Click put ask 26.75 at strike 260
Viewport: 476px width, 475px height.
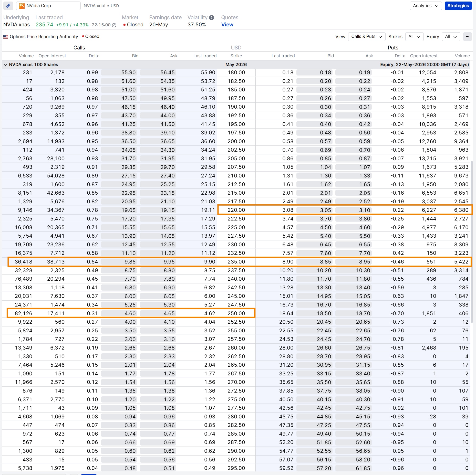353,348
